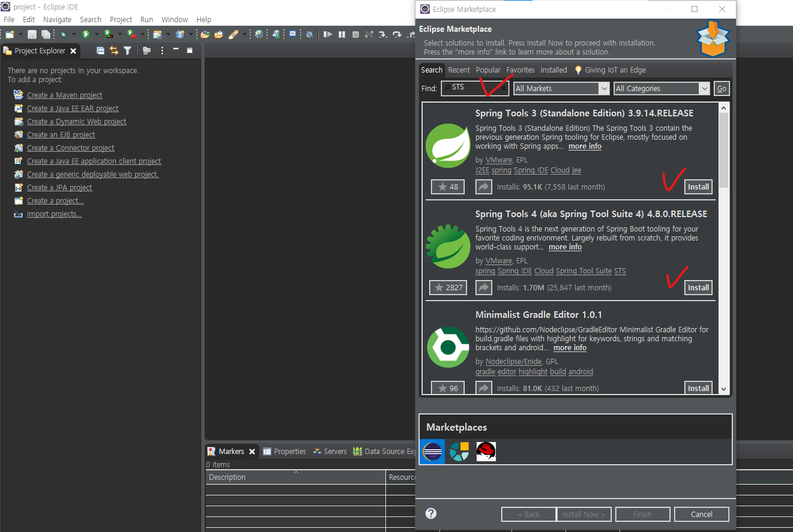
Task: Switch to the Favorites tab
Action: click(x=520, y=70)
